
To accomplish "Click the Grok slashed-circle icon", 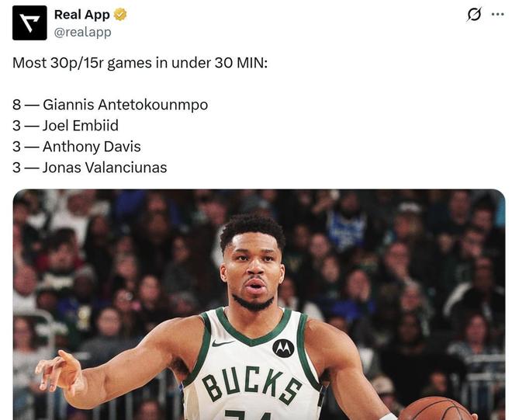I will point(474,15).
